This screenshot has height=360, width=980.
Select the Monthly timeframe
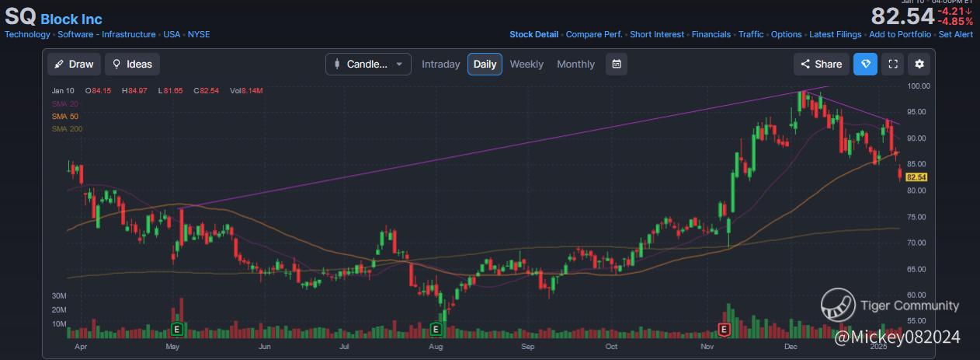click(575, 65)
